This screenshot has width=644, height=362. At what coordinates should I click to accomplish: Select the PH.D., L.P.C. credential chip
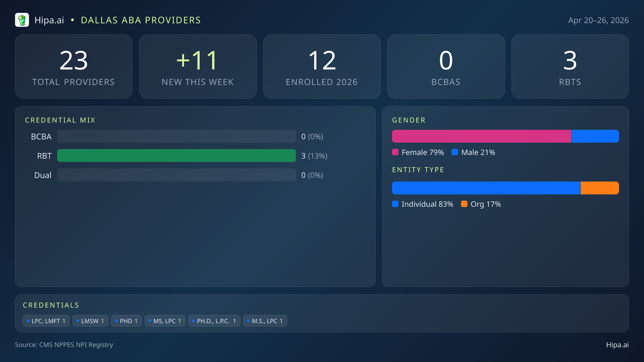click(214, 321)
